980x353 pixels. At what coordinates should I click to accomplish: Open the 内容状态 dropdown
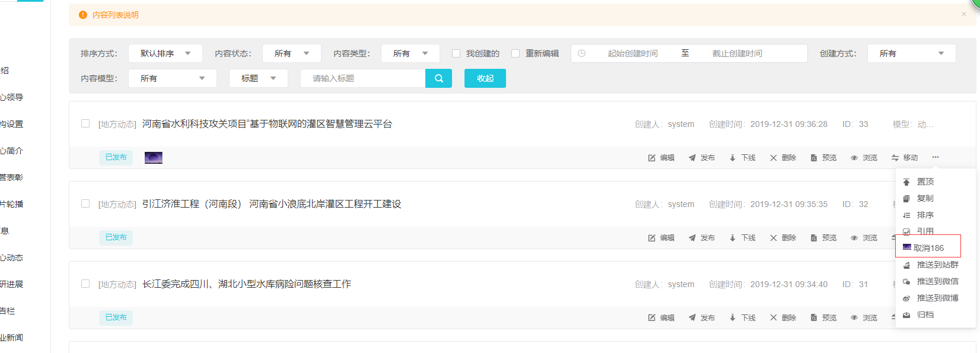coord(292,53)
